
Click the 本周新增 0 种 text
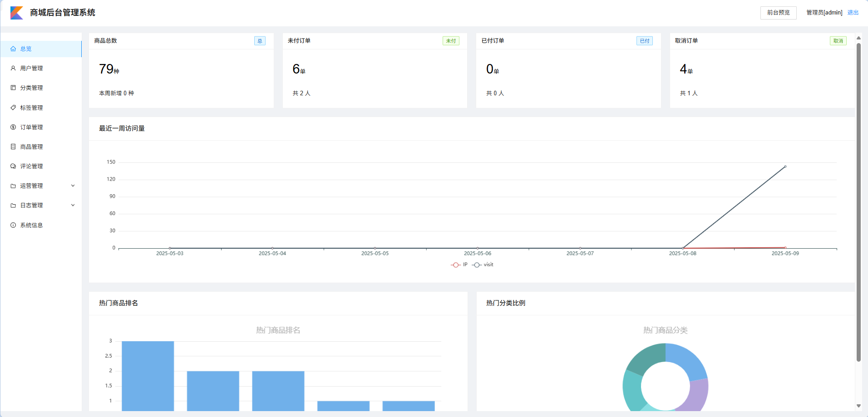pyautogui.click(x=116, y=93)
